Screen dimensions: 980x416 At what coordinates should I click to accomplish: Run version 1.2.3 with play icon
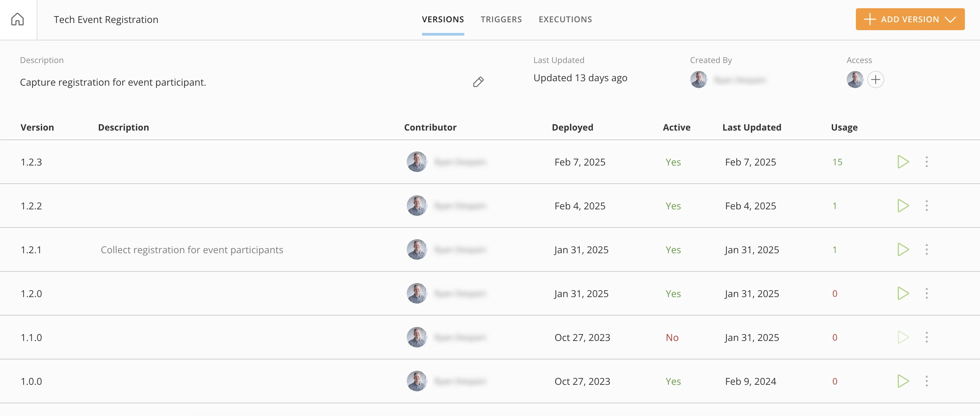pos(903,162)
